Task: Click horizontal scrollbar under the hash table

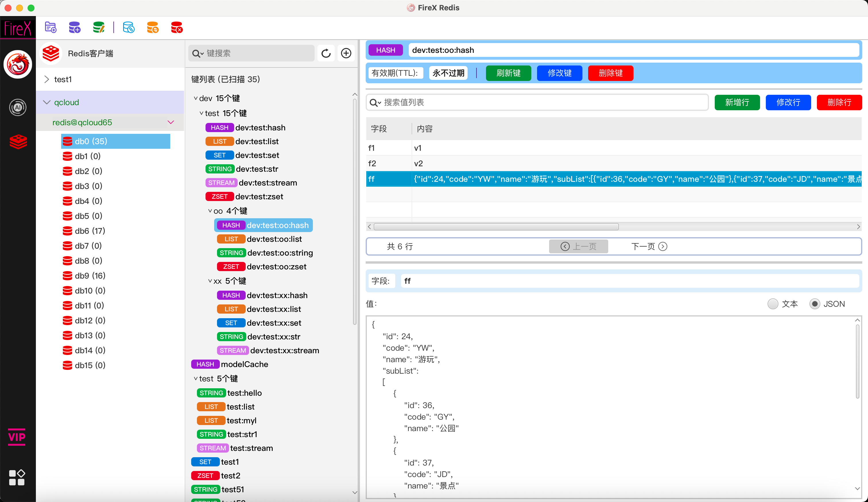Action: [496, 227]
